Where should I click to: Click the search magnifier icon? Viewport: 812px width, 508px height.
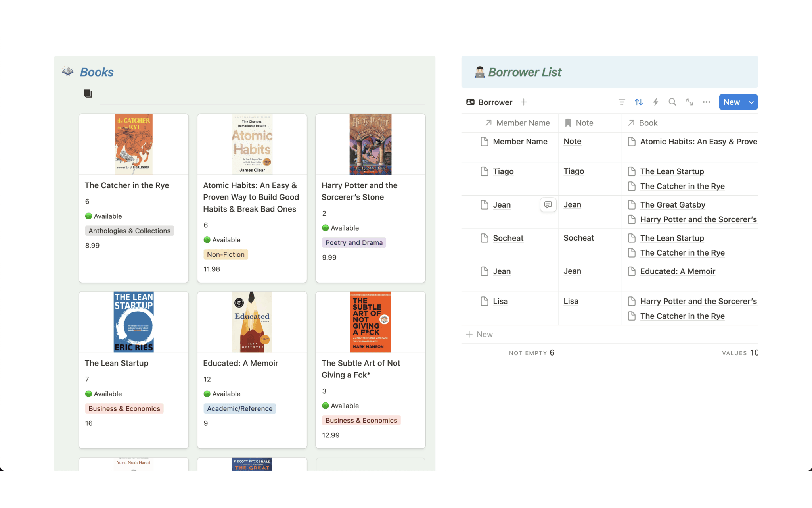pos(672,102)
